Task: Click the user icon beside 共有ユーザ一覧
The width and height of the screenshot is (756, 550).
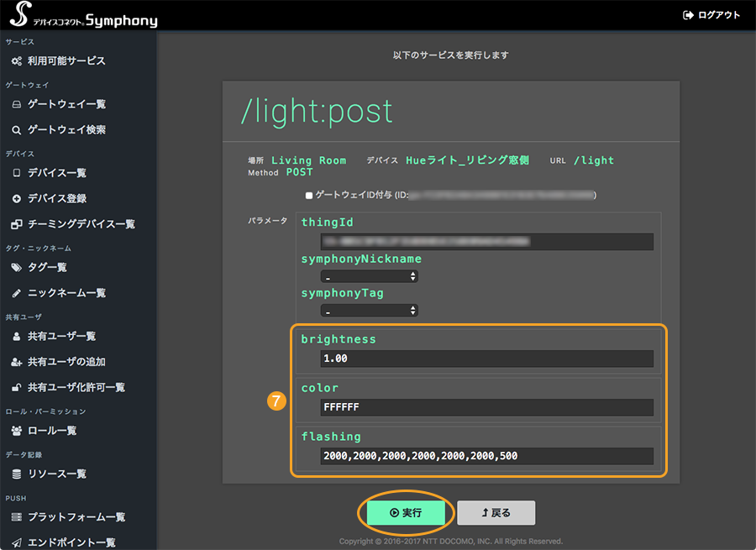Action: pos(17,337)
